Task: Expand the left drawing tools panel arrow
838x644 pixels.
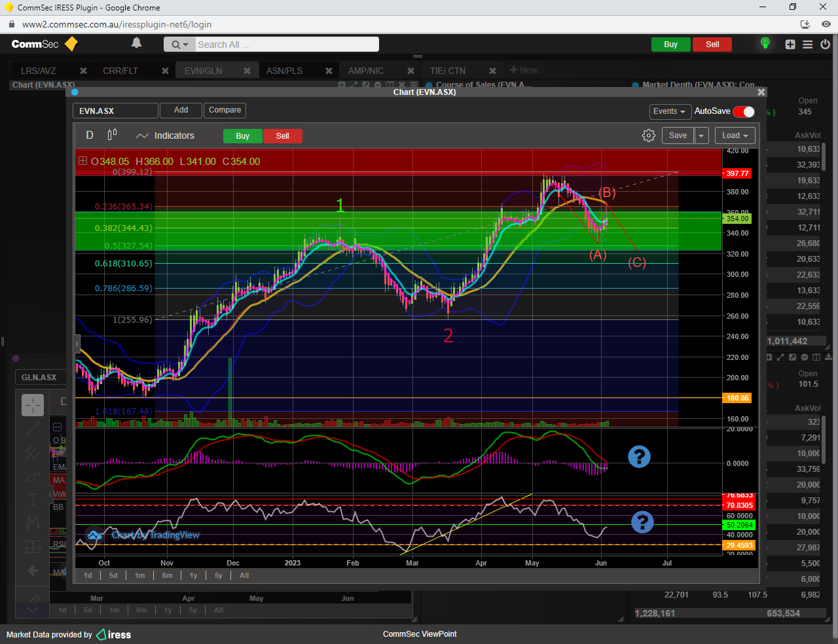Action: (77, 344)
